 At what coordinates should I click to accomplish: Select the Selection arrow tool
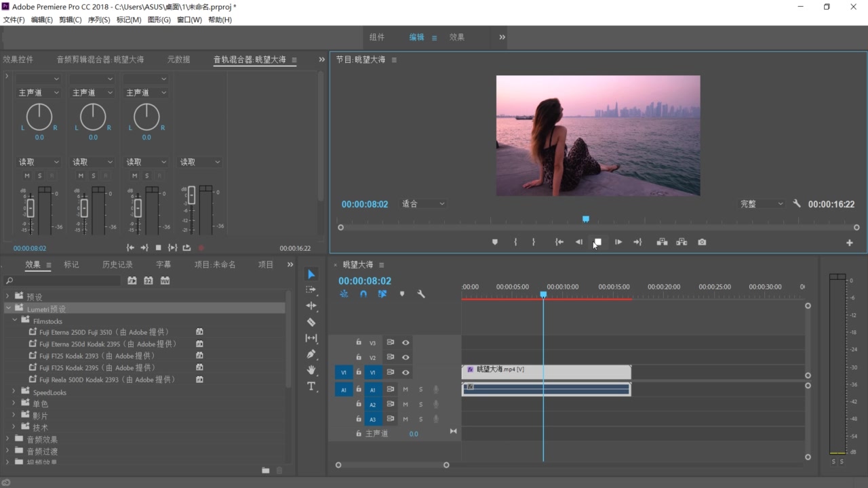[311, 274]
